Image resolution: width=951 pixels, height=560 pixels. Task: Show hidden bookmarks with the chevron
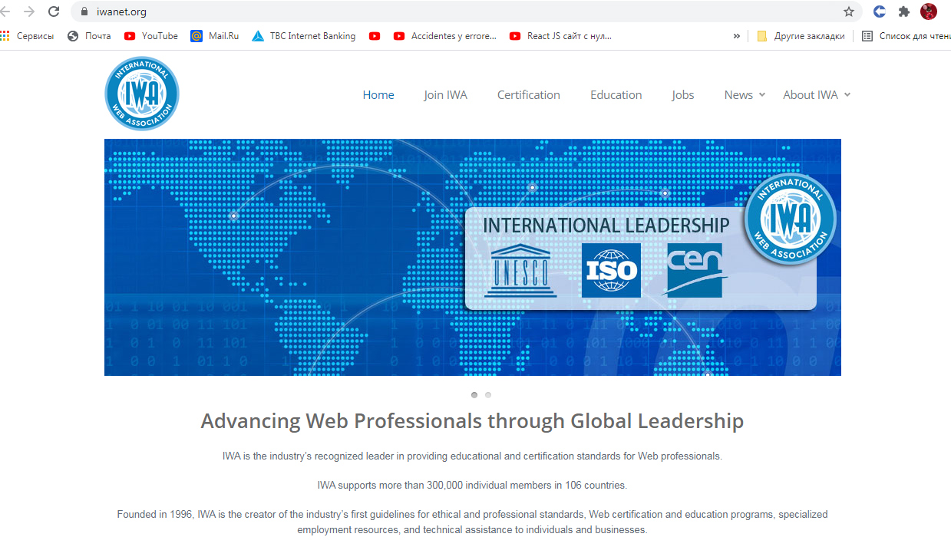[x=737, y=36]
